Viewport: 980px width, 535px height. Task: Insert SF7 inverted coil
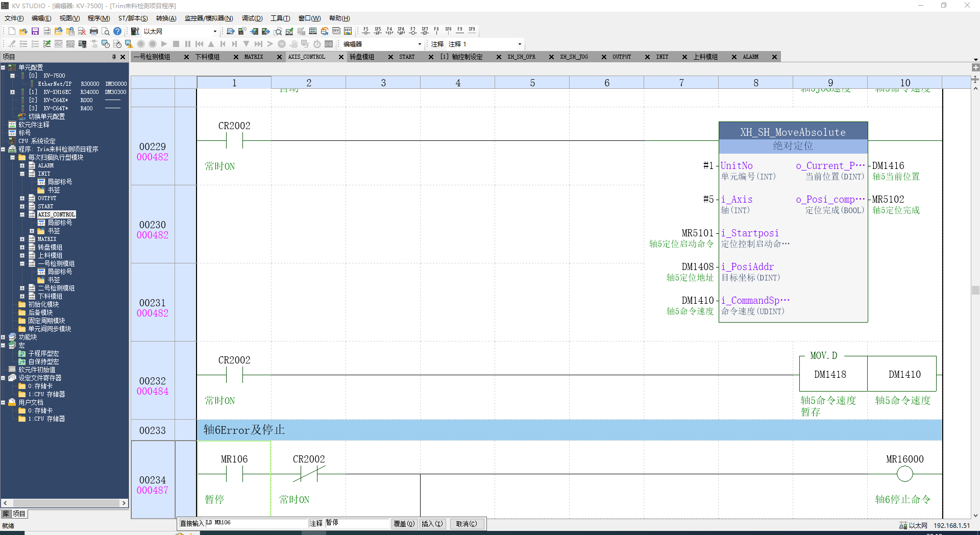coord(425,31)
